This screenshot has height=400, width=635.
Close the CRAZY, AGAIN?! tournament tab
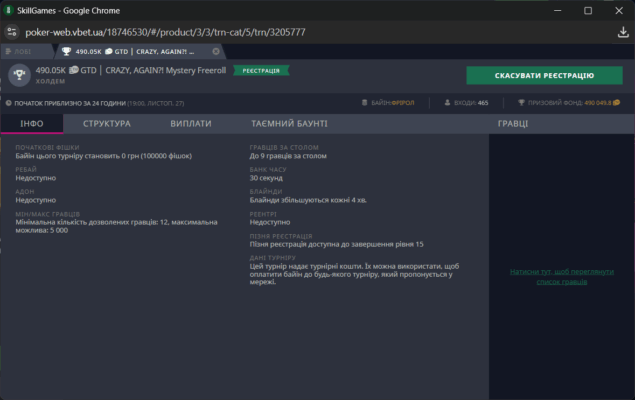[x=215, y=51]
